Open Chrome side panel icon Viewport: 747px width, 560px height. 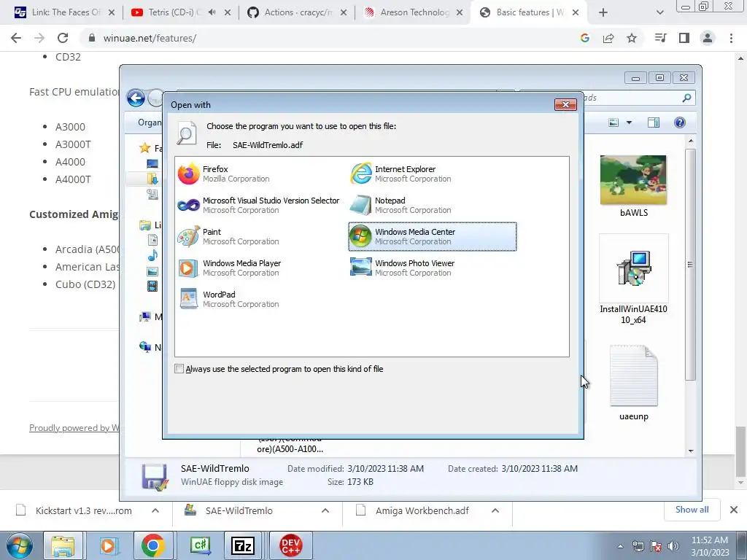click(x=684, y=38)
